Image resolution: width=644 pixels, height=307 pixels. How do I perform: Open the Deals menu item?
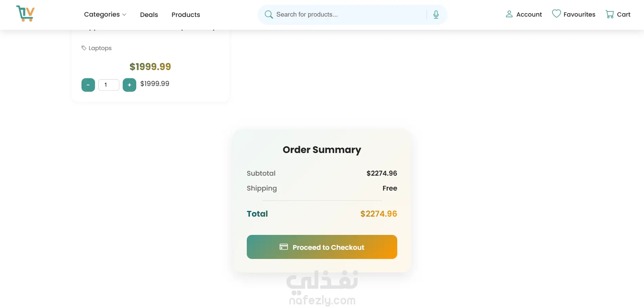[149, 15]
